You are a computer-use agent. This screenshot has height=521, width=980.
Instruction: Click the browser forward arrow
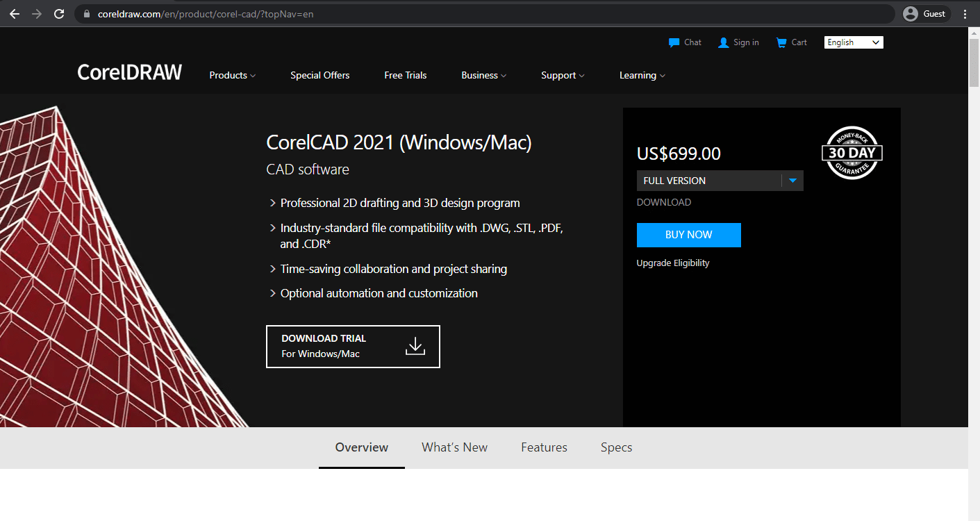click(37, 14)
